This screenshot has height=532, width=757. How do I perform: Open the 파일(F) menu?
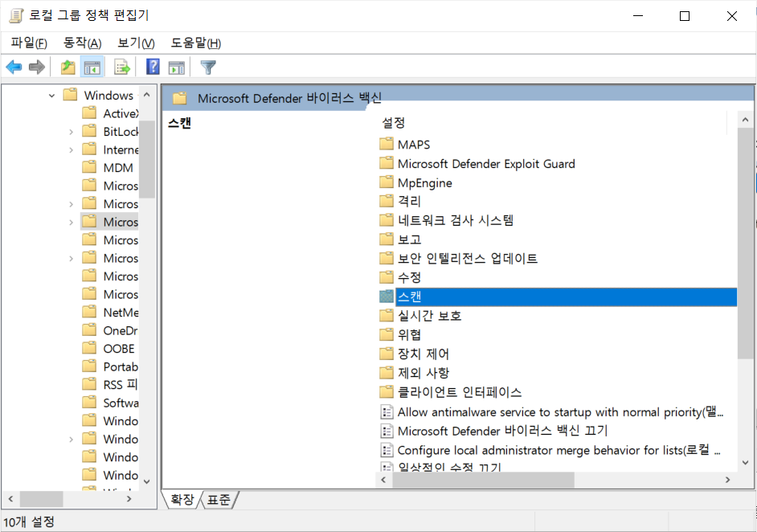click(29, 43)
